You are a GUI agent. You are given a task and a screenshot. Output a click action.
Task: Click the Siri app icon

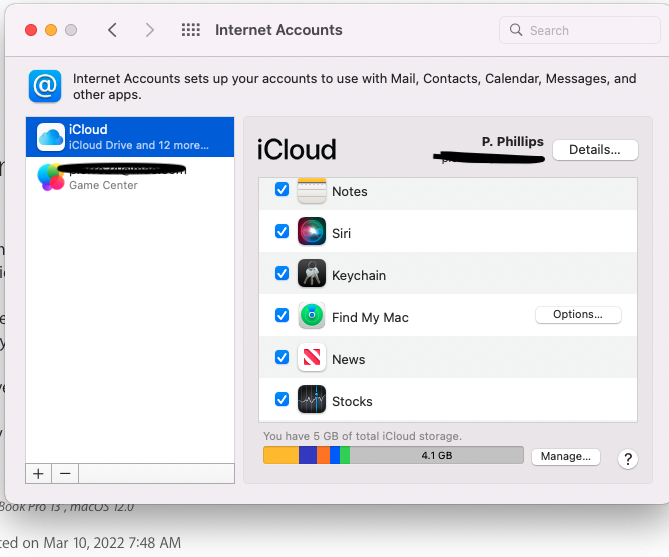pos(312,231)
